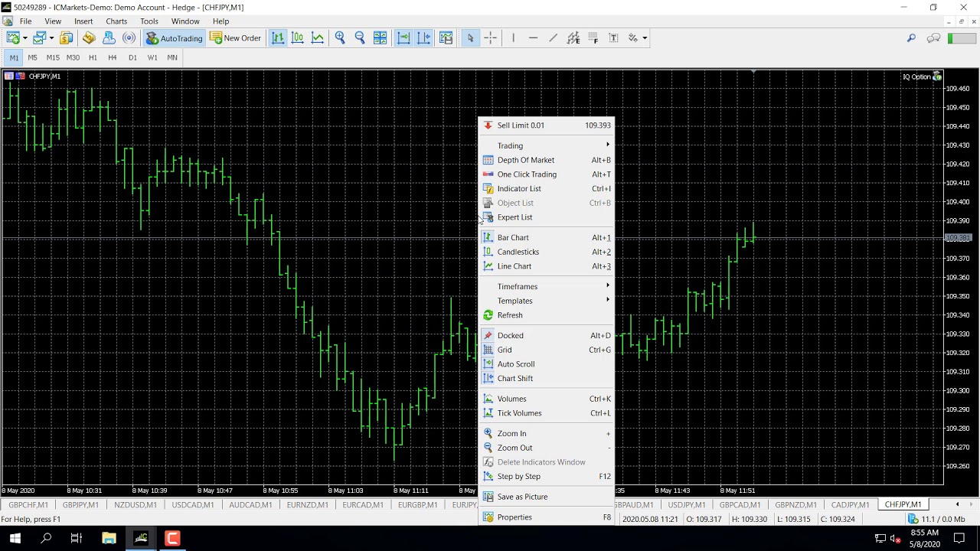Viewport: 980px width, 551px height.
Task: Switch to line chart via toolbar icon
Action: tap(318, 37)
